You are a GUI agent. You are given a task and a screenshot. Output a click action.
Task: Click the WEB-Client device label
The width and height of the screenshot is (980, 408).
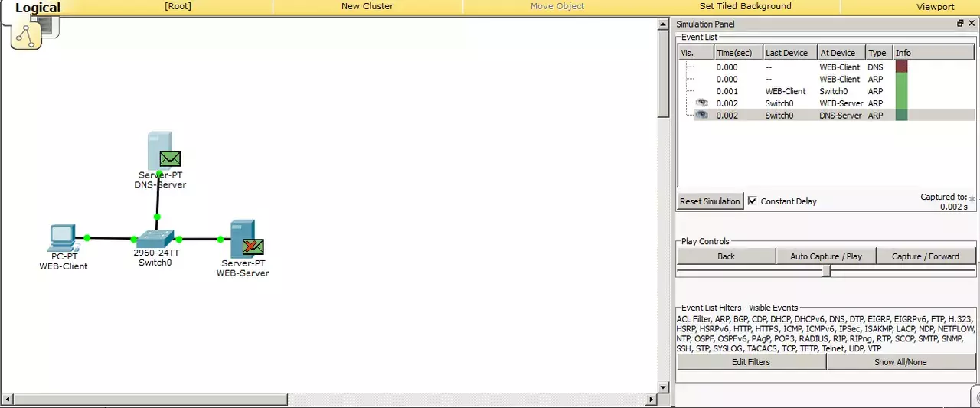64,266
